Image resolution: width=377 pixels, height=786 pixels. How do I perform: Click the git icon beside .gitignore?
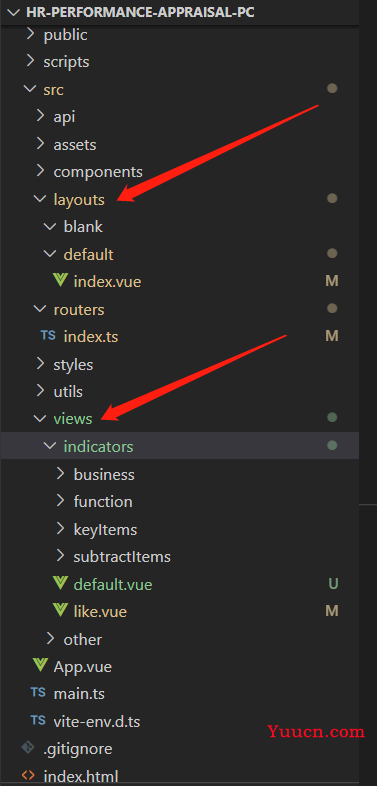click(28, 748)
